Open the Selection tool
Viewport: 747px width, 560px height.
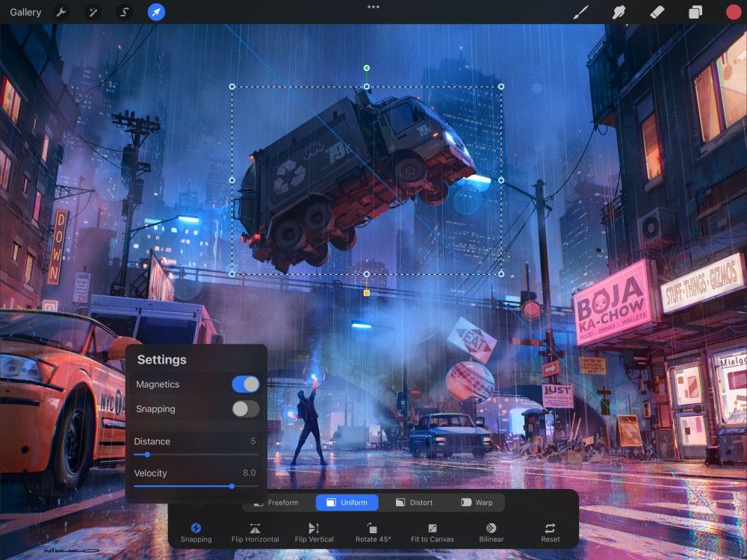tap(124, 12)
